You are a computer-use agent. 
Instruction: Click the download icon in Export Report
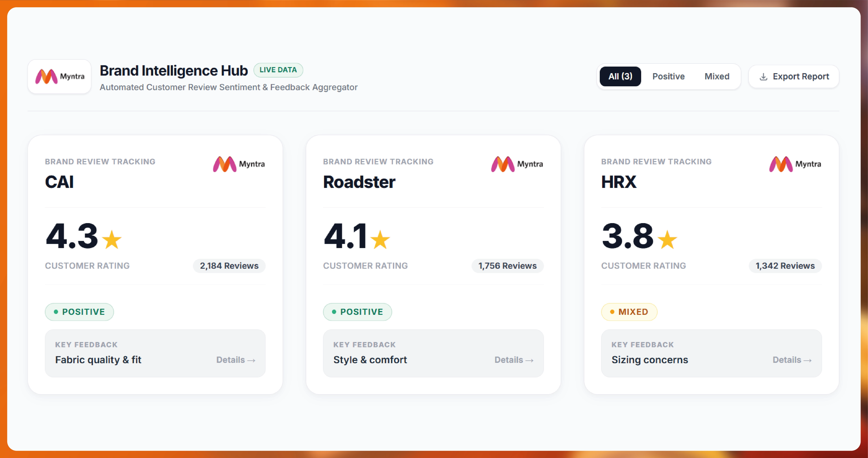coord(764,77)
